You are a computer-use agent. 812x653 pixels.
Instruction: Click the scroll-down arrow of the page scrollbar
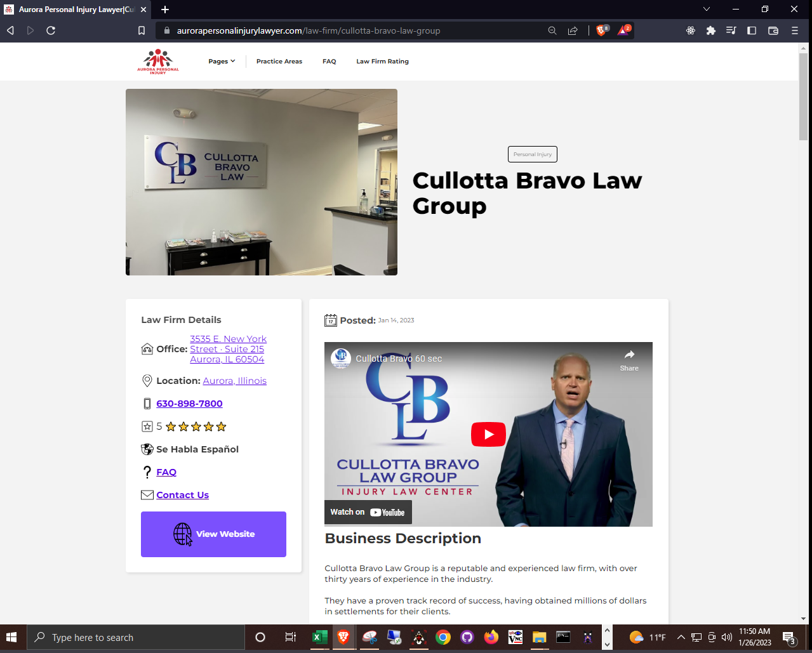804,619
